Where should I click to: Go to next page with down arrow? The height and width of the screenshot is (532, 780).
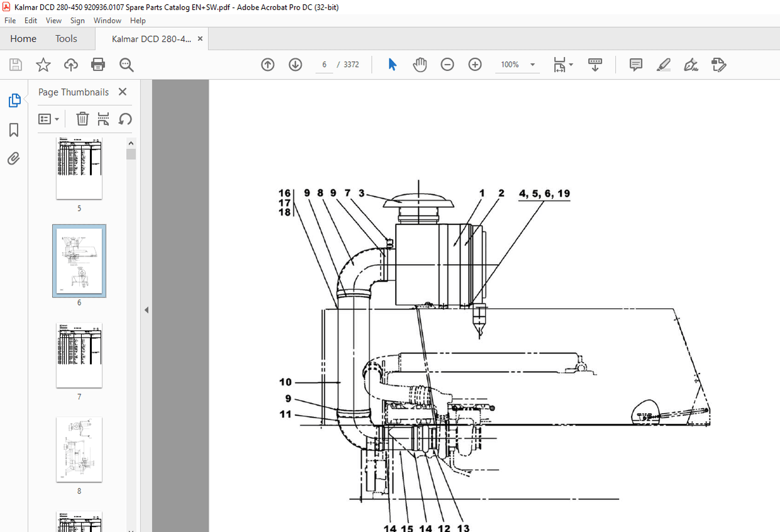[x=295, y=64]
